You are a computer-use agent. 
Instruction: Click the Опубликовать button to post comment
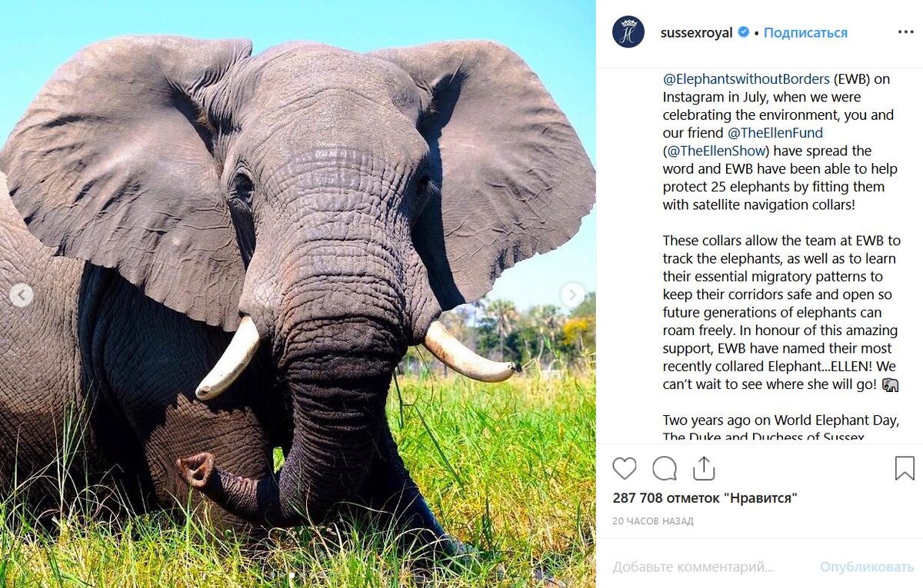point(867,567)
